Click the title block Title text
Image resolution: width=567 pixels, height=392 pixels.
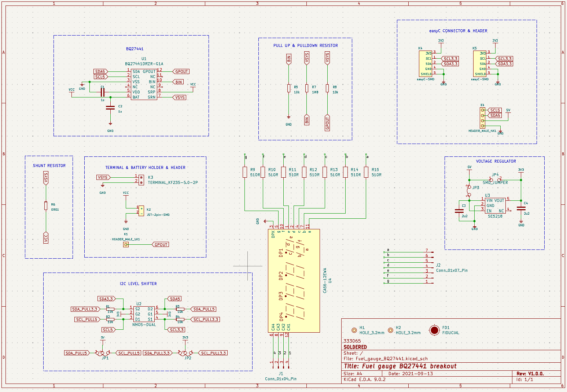click(x=400, y=366)
